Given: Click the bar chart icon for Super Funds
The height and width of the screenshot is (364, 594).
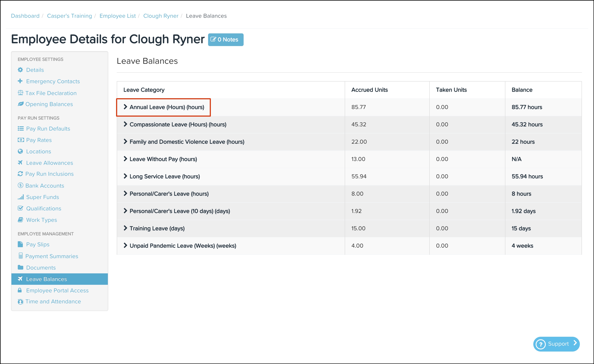Looking at the screenshot, I should 21,197.
